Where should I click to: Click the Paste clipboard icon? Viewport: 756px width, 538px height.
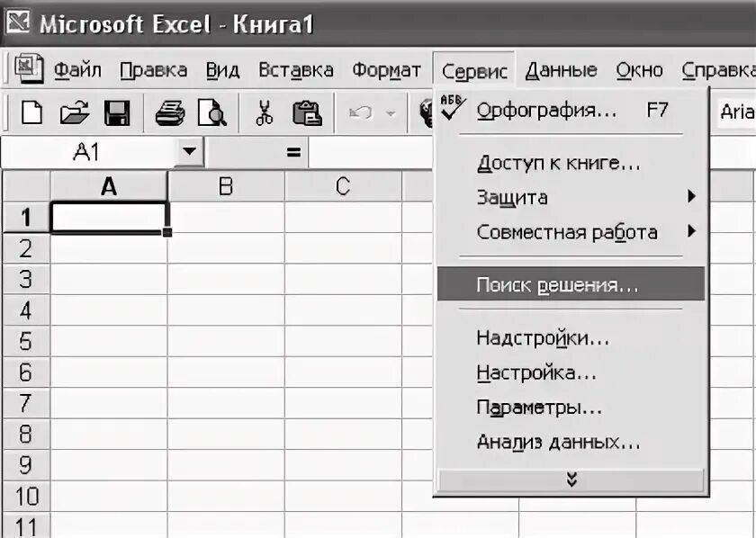click(x=307, y=113)
